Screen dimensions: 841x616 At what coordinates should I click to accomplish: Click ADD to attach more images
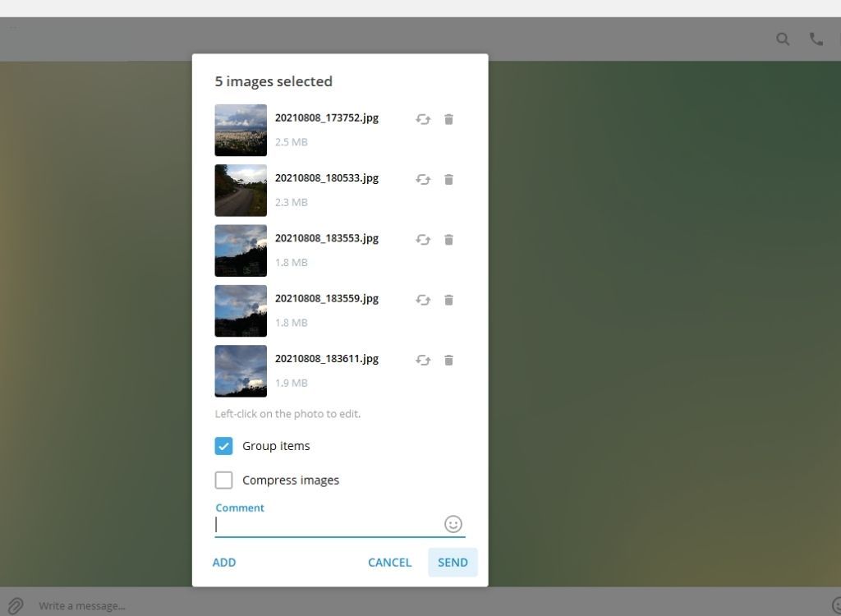224,562
